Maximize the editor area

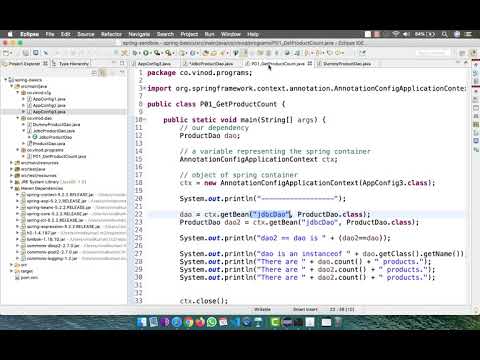point(466,63)
